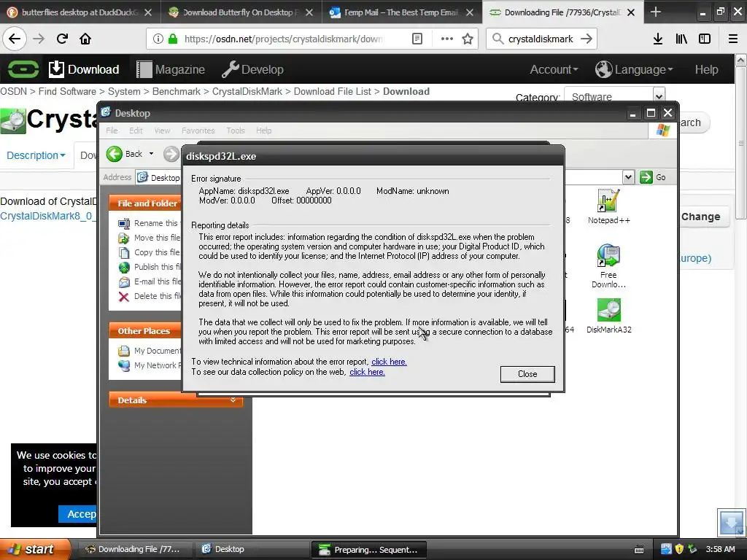Open address bar dropdown arrow in explorer

pos(628,177)
